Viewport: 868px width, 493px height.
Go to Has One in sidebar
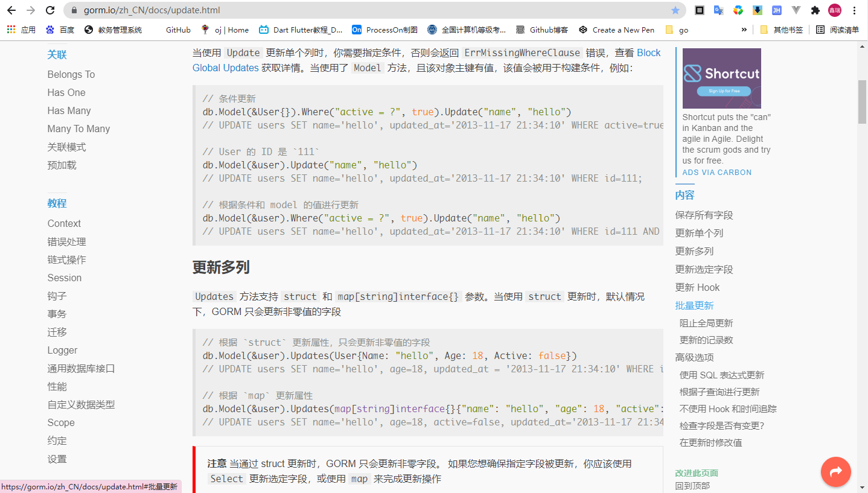66,92
